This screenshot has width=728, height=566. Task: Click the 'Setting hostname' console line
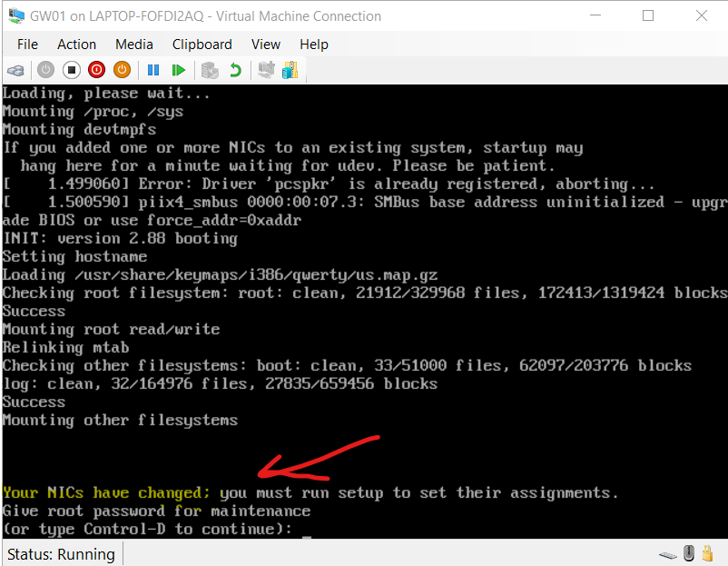tap(74, 256)
